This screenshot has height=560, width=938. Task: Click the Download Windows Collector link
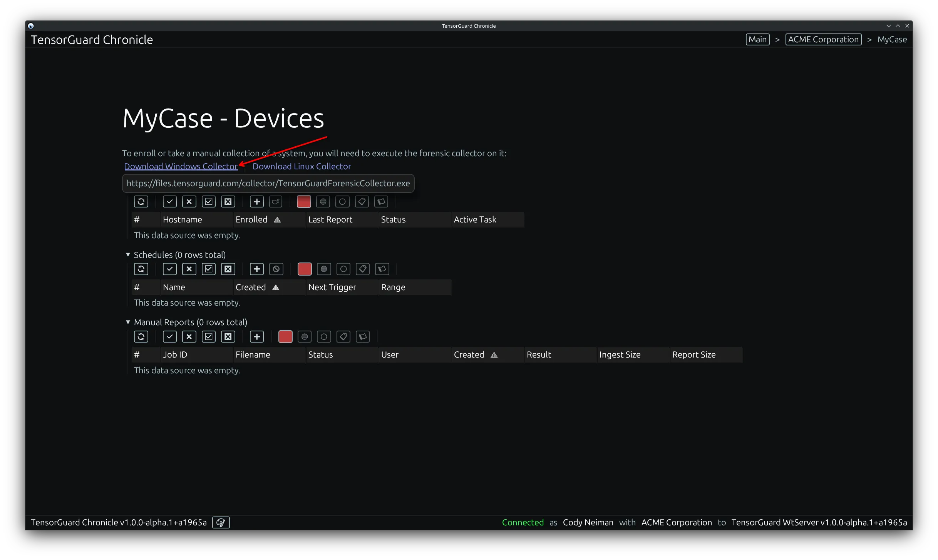181,166
